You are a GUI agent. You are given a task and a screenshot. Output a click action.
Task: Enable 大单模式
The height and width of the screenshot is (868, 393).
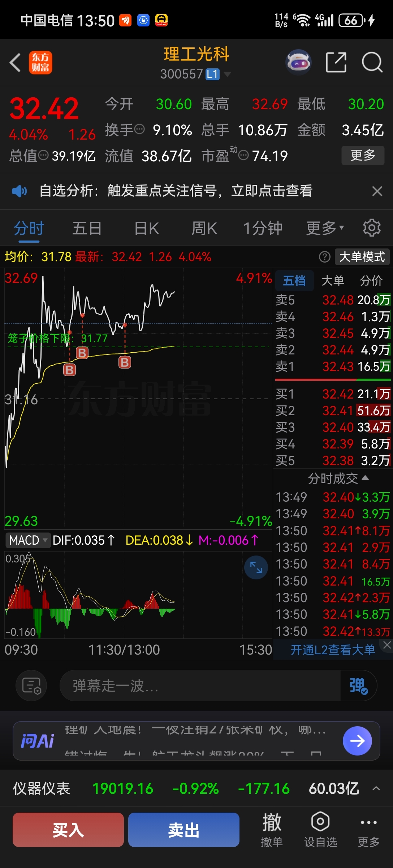point(362,257)
